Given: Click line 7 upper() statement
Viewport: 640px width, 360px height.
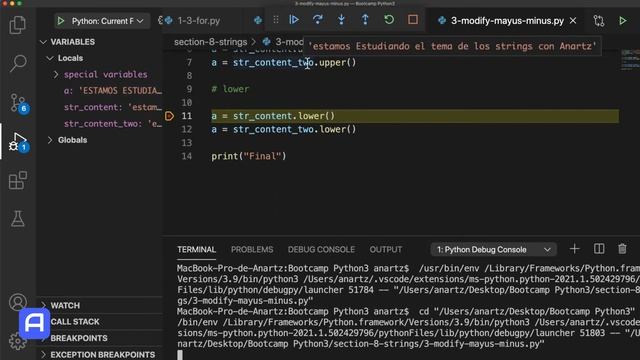Looking at the screenshot, I should click(x=284, y=62).
